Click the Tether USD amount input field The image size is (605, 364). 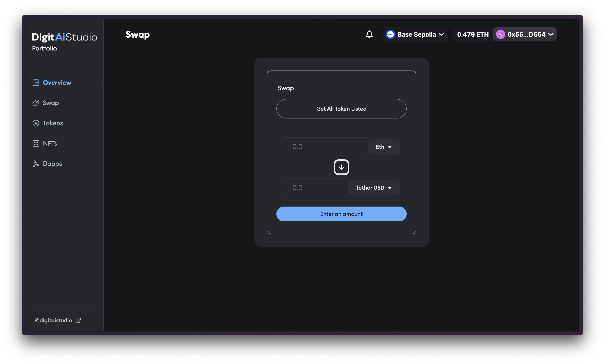[315, 188]
